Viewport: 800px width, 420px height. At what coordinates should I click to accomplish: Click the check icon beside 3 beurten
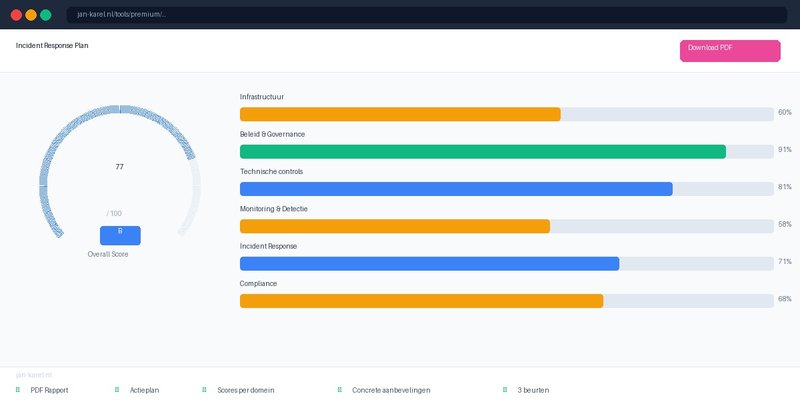pyautogui.click(x=505, y=390)
